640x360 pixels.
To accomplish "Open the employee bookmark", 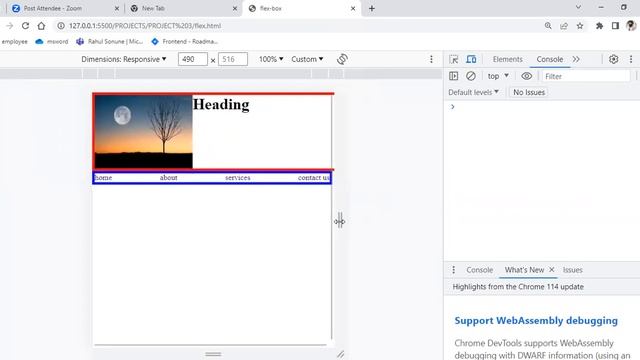I will (x=15, y=41).
